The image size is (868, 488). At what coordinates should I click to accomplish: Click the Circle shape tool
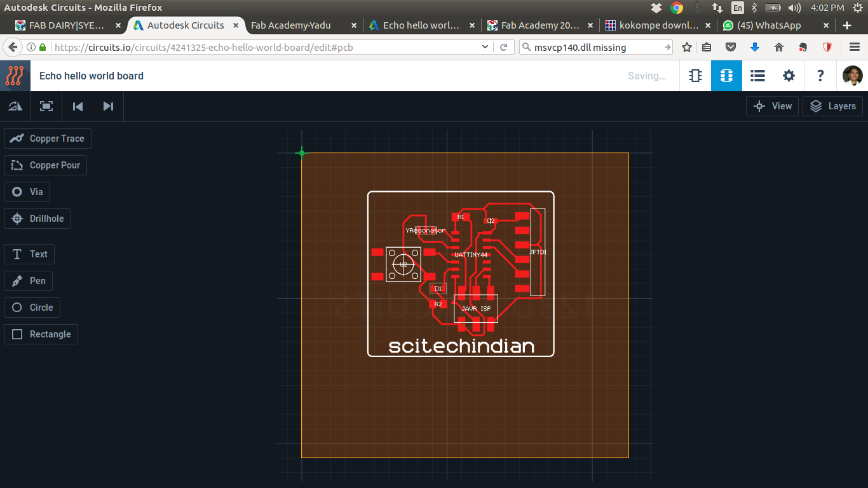tap(32, 308)
